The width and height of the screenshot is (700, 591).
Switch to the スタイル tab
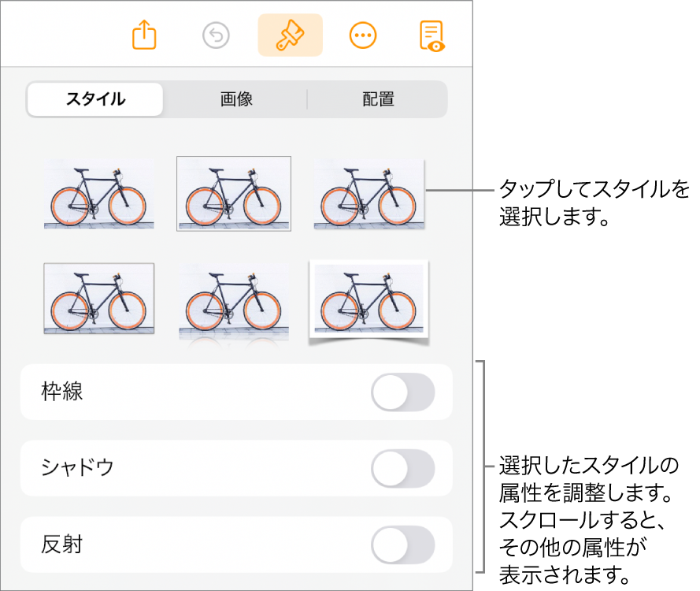[95, 99]
